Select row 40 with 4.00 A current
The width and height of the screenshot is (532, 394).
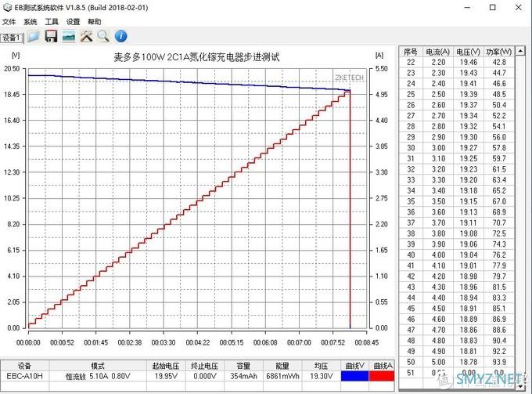pyautogui.click(x=457, y=255)
